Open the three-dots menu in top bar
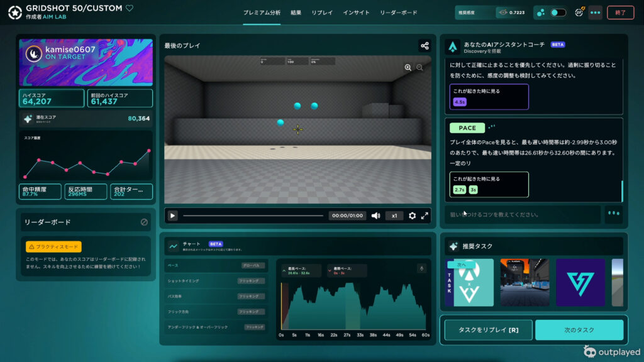644x362 pixels. (x=595, y=13)
